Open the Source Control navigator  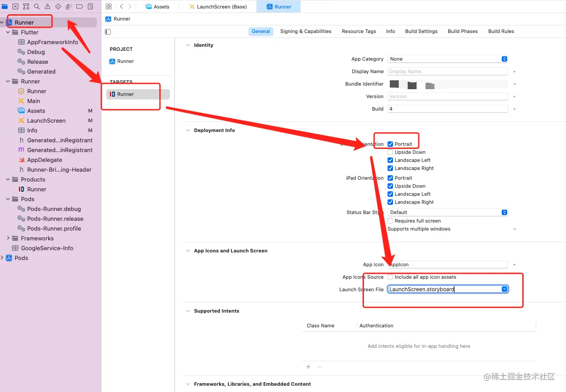tap(16, 7)
